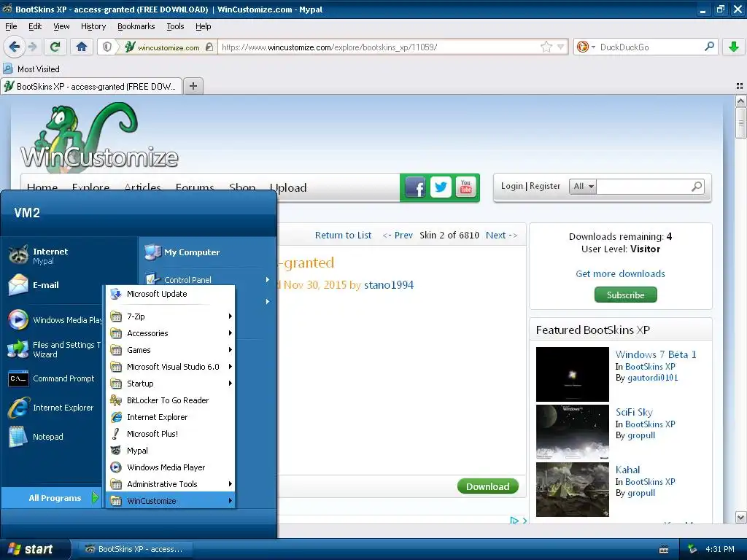This screenshot has width=747, height=560.
Task: Open the SciFi Sky thumbnail
Action: coord(572,432)
